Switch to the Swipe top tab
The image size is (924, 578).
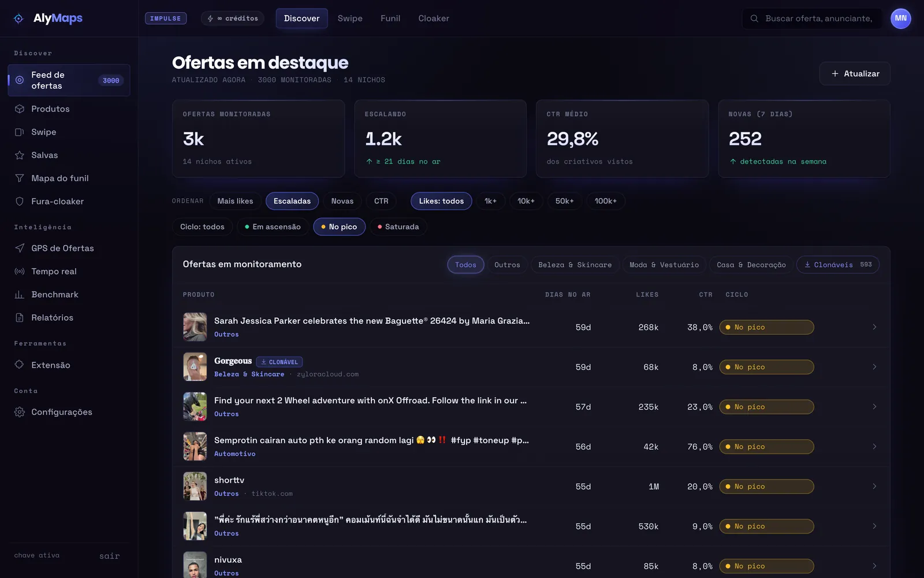[x=350, y=18]
